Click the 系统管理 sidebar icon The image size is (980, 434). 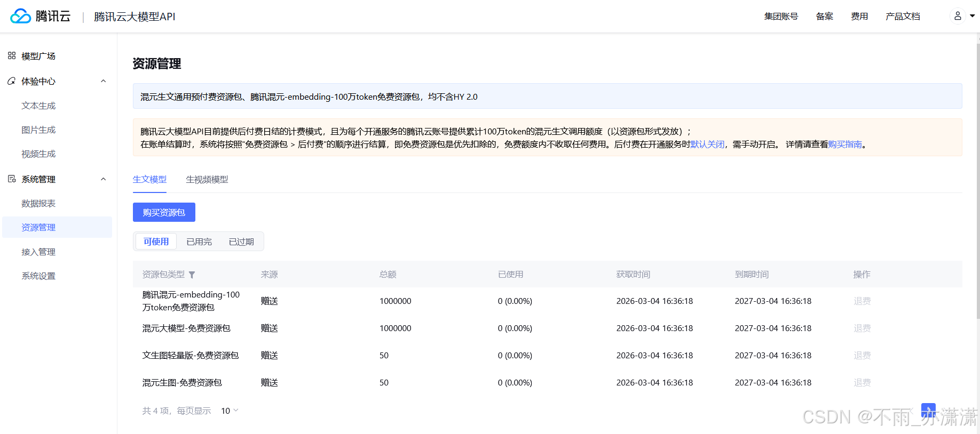12,179
